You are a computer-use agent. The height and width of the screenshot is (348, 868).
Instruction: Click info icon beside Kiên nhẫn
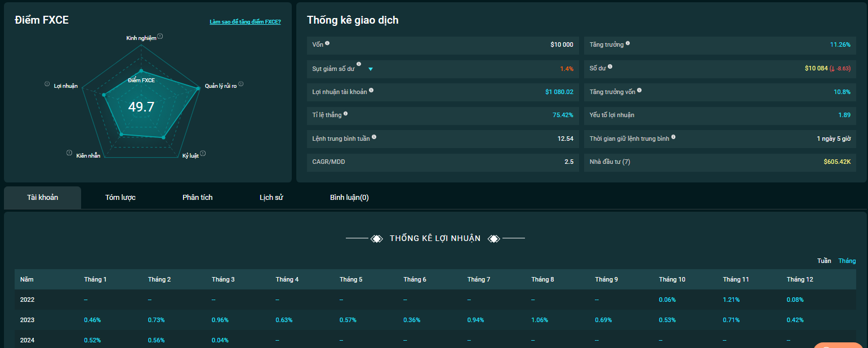coord(69,153)
